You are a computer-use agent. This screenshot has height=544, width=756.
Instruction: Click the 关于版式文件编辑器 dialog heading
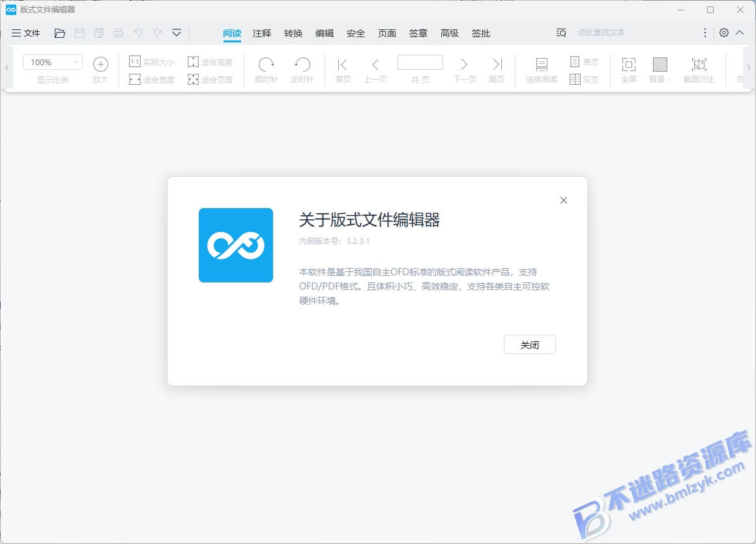pos(370,220)
